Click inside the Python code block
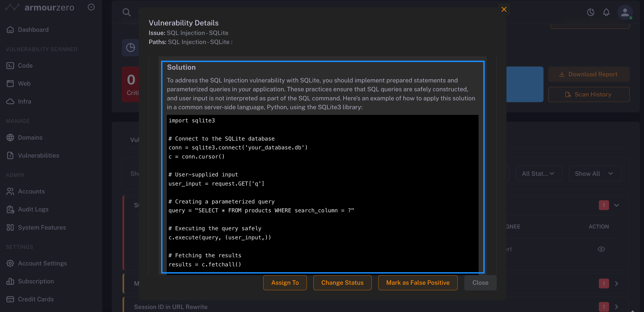 (x=322, y=193)
